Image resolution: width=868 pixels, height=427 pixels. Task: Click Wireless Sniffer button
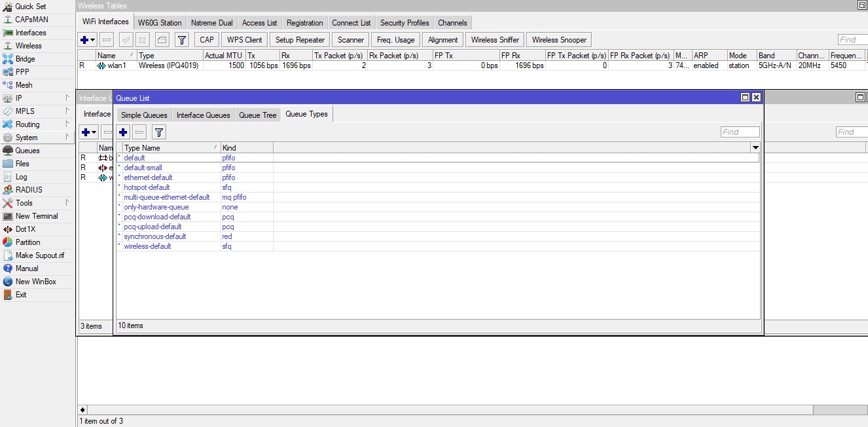(495, 40)
